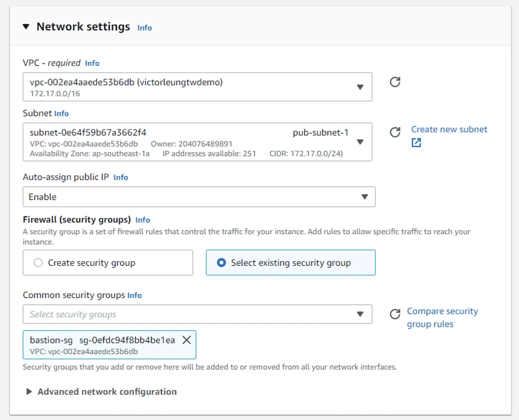Refresh the VPC list
Viewport: 519px width, 420px height.
pos(395,82)
